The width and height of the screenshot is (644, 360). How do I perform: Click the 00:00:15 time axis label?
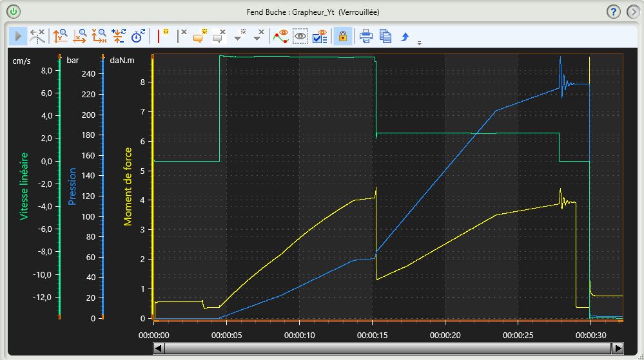click(372, 335)
